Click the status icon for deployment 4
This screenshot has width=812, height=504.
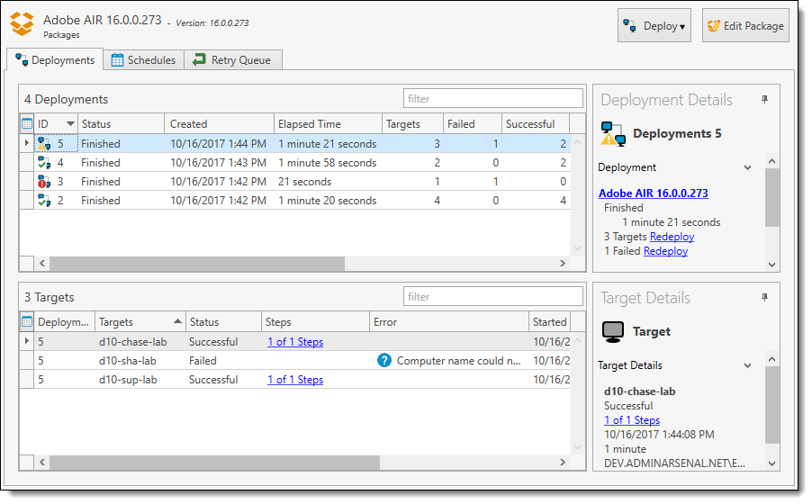coord(43,163)
